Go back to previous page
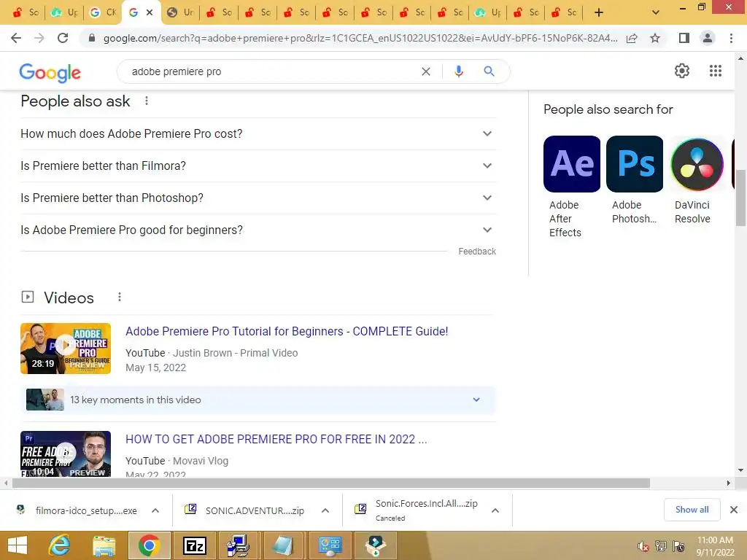 pyautogui.click(x=16, y=38)
